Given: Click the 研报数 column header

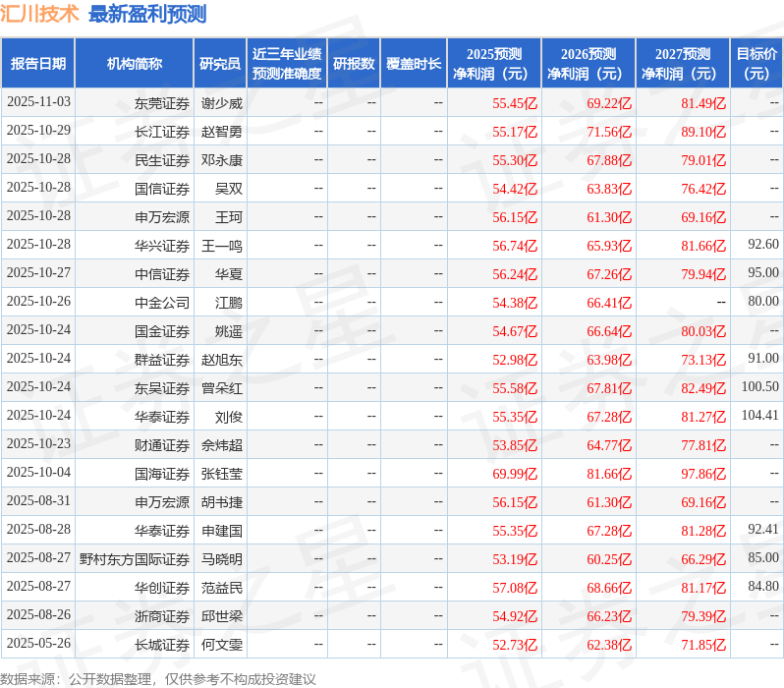Looking at the screenshot, I should pyautogui.click(x=354, y=64).
